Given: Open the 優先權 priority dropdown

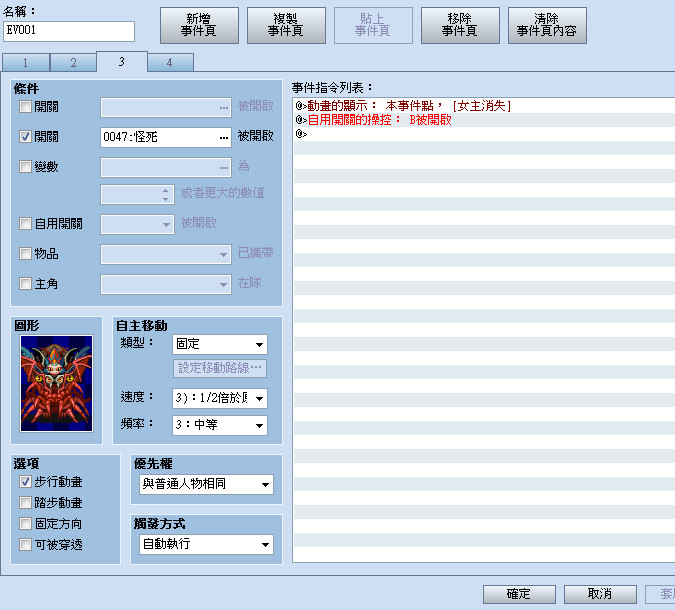Looking at the screenshot, I should click(x=206, y=484).
